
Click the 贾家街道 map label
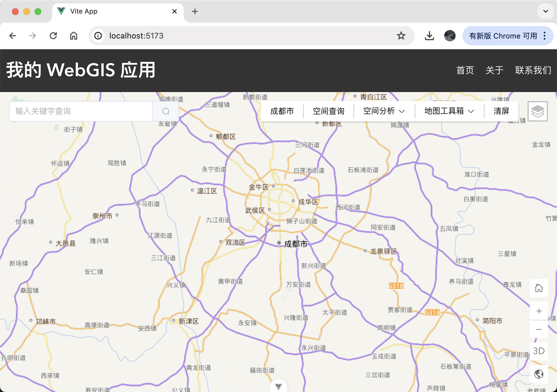(x=400, y=310)
